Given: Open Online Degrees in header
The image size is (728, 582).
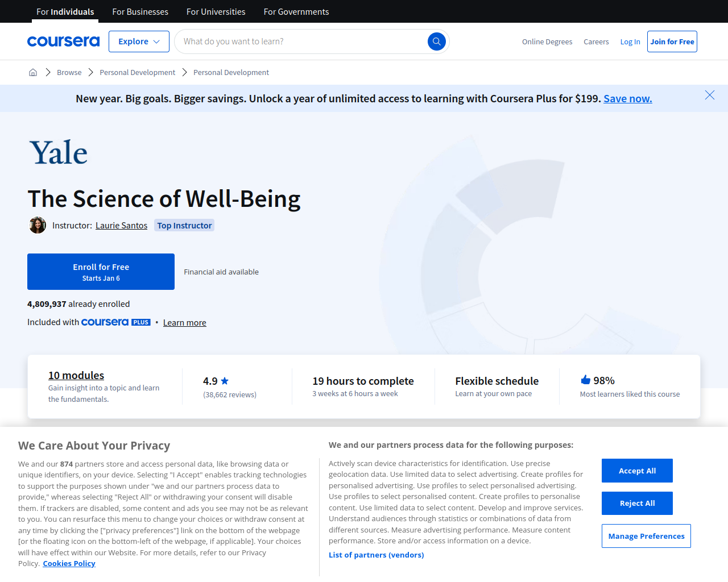Looking at the screenshot, I should pyautogui.click(x=547, y=41).
